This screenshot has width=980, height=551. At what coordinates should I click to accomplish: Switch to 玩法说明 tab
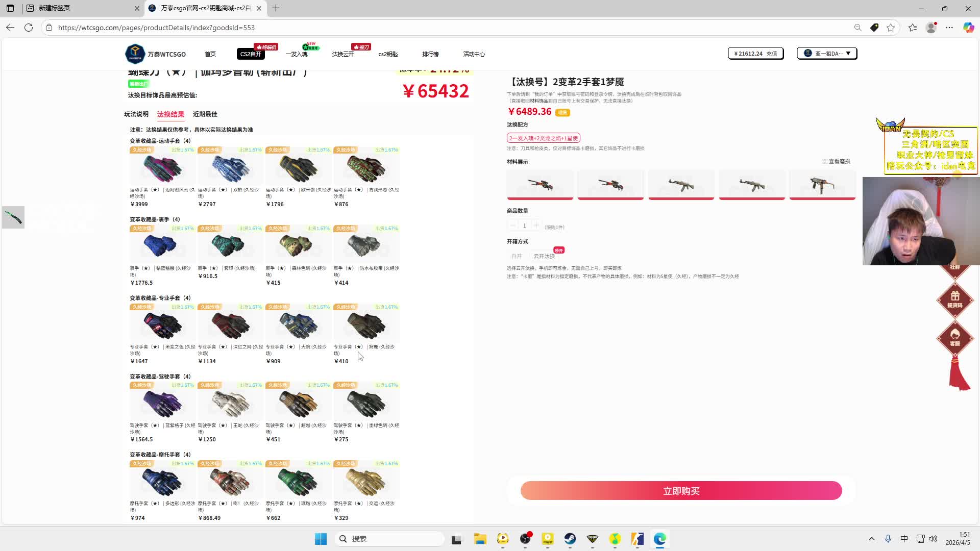point(136,114)
